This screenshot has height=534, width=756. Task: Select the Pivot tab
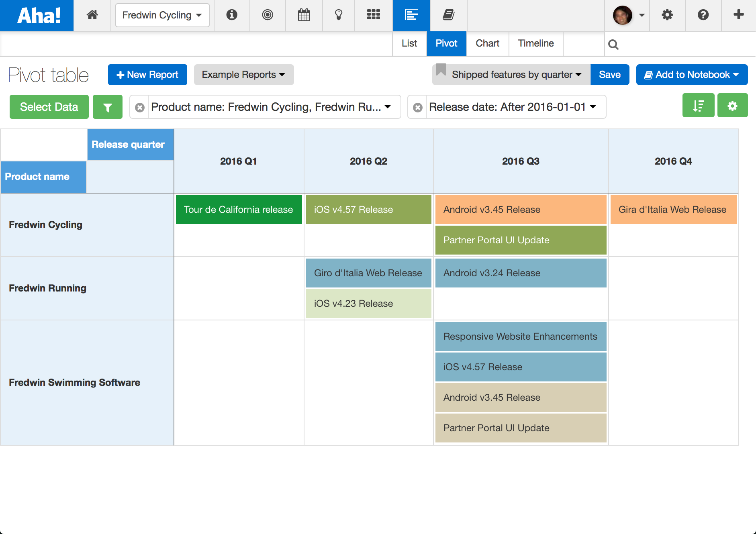pyautogui.click(x=447, y=43)
